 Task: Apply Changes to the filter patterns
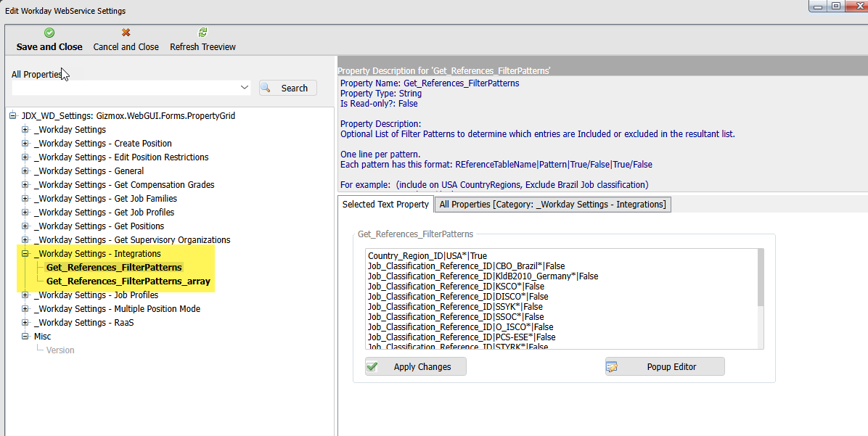(416, 367)
